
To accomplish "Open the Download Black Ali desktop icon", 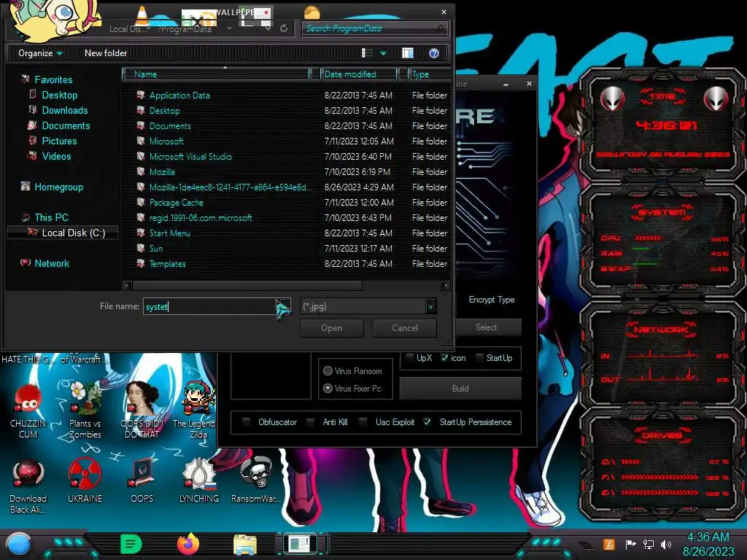I will (x=28, y=486).
